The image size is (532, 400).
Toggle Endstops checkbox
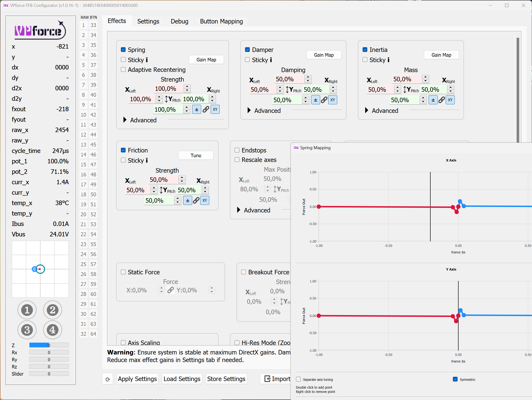tap(237, 150)
